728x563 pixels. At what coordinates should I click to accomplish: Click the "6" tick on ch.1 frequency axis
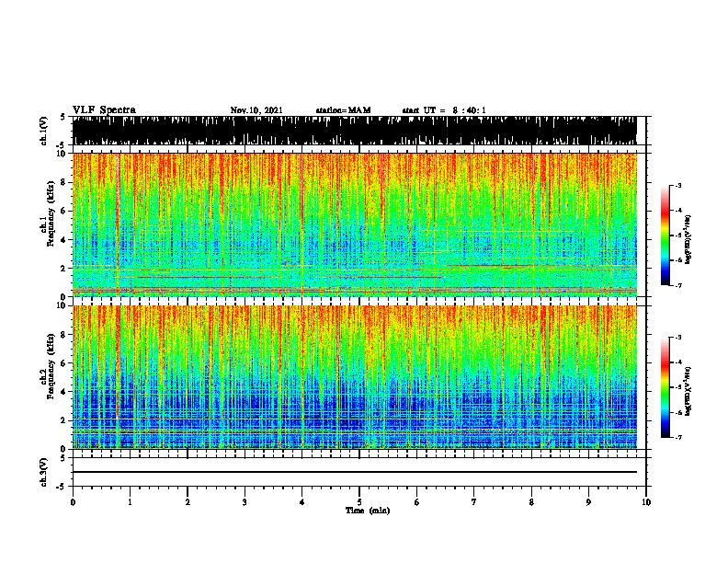point(63,211)
